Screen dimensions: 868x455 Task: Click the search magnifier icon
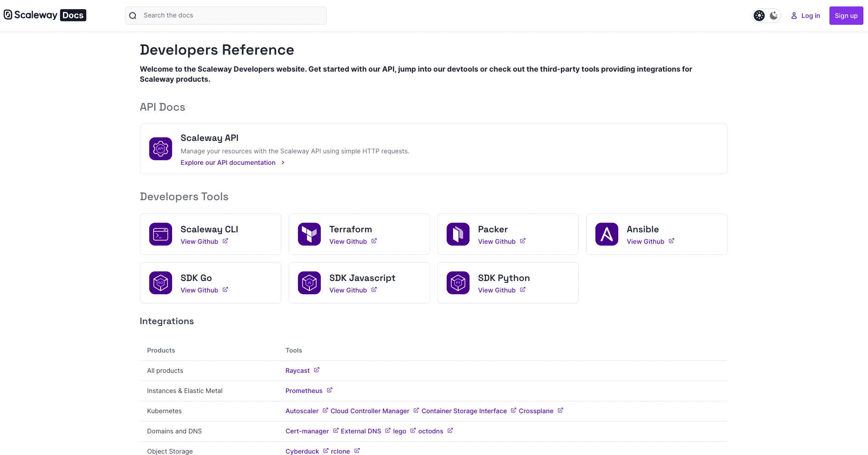133,15
